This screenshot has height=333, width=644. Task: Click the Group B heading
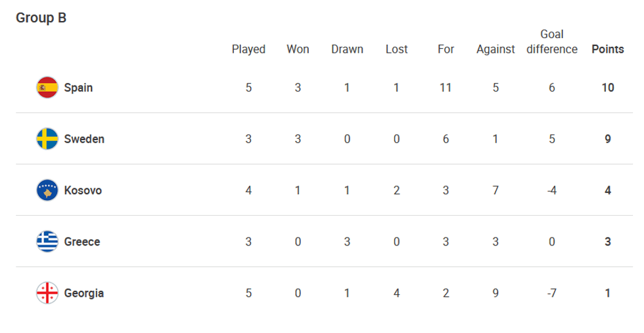(x=41, y=18)
